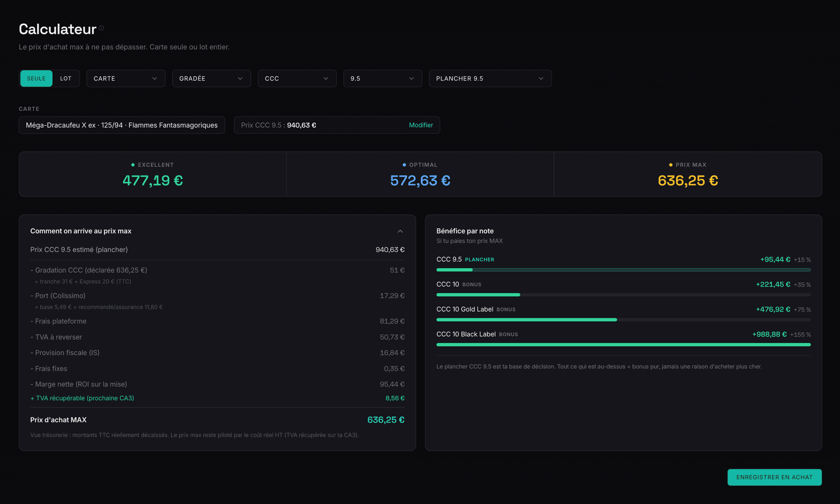Click 'TVA récupérable (prochaine CA3)' line
Image resolution: width=840 pixels, height=504 pixels.
pos(217,398)
